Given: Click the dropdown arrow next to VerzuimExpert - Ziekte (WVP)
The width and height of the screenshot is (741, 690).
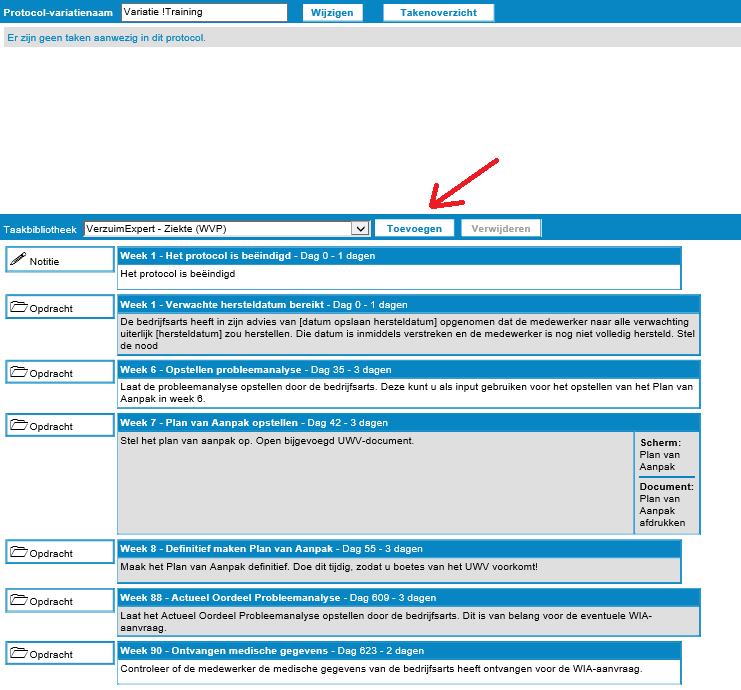Looking at the screenshot, I should 361,228.
